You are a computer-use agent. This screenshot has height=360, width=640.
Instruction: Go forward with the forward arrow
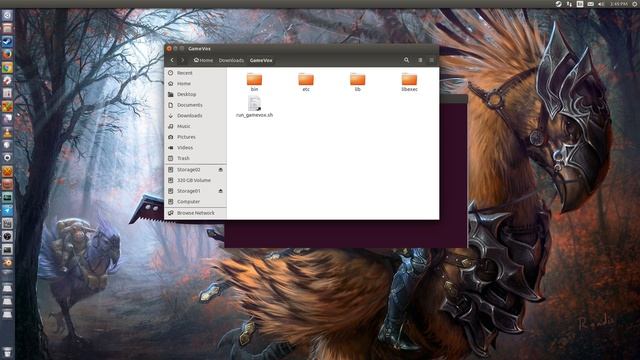pyautogui.click(x=182, y=60)
